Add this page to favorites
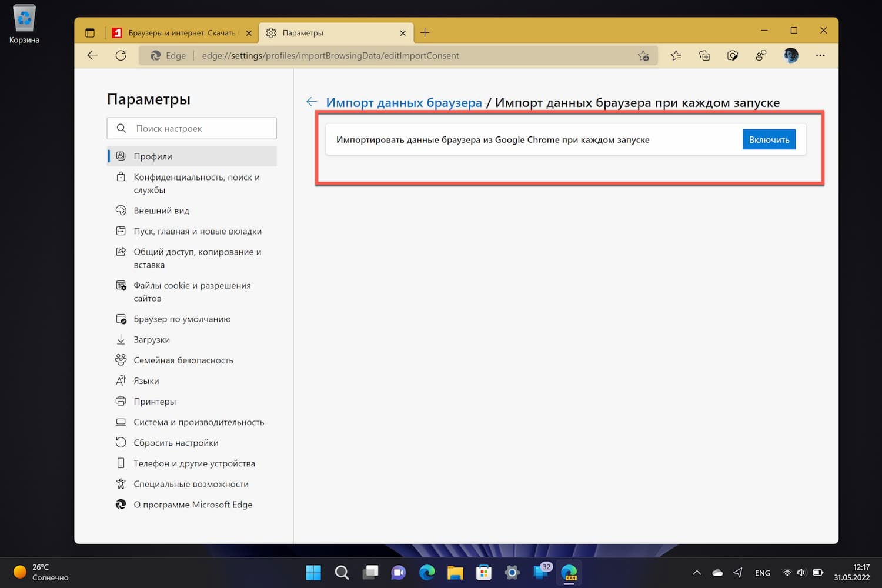The image size is (882, 588). [x=643, y=56]
